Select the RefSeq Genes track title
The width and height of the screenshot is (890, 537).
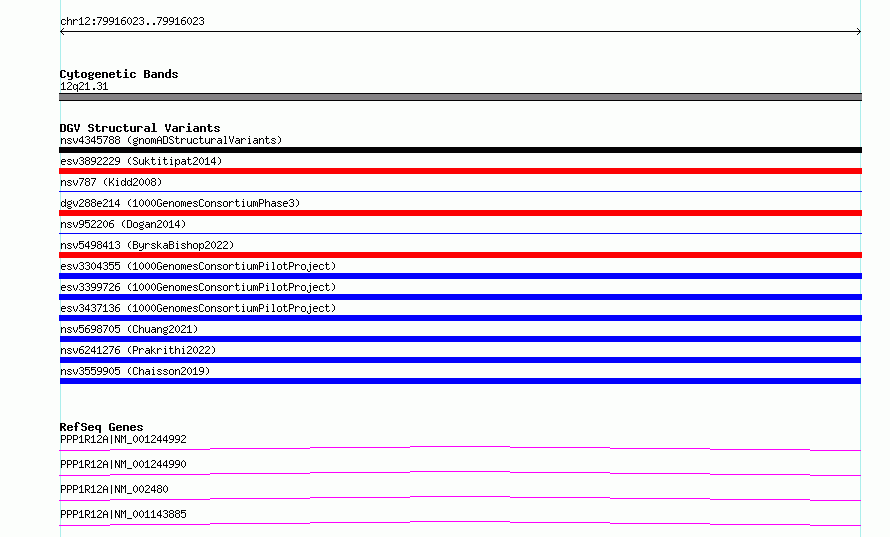pyautogui.click(x=102, y=427)
